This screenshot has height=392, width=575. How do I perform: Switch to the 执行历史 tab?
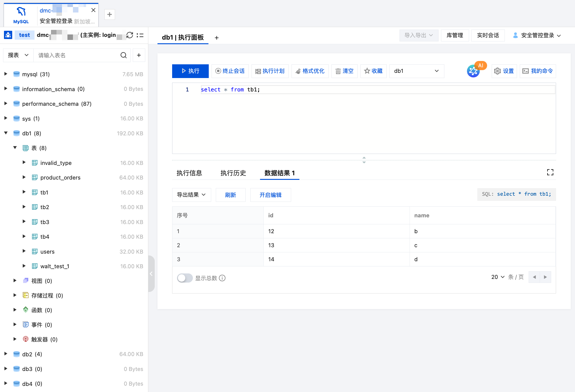(233, 173)
